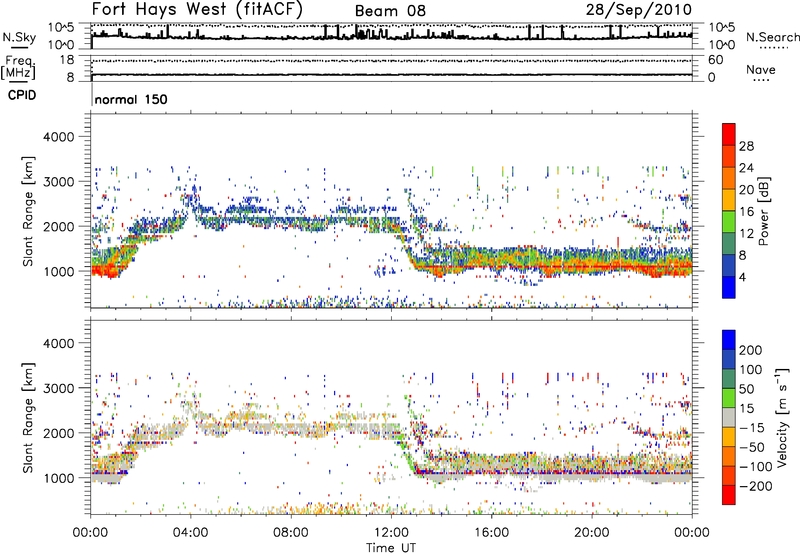Click '3000' tick in velocity panel
This screenshot has height=554, width=800.
tap(59, 388)
